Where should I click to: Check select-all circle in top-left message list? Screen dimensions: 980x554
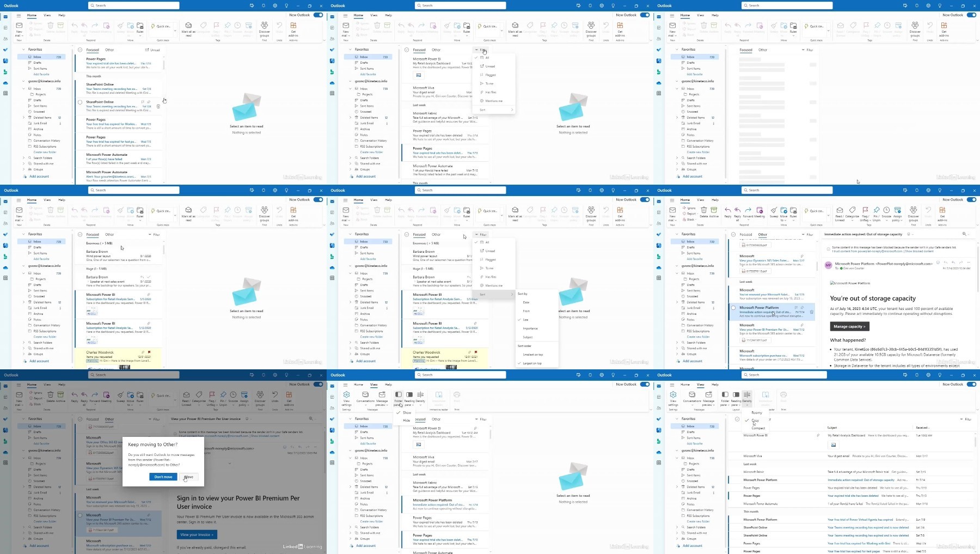[x=80, y=50]
